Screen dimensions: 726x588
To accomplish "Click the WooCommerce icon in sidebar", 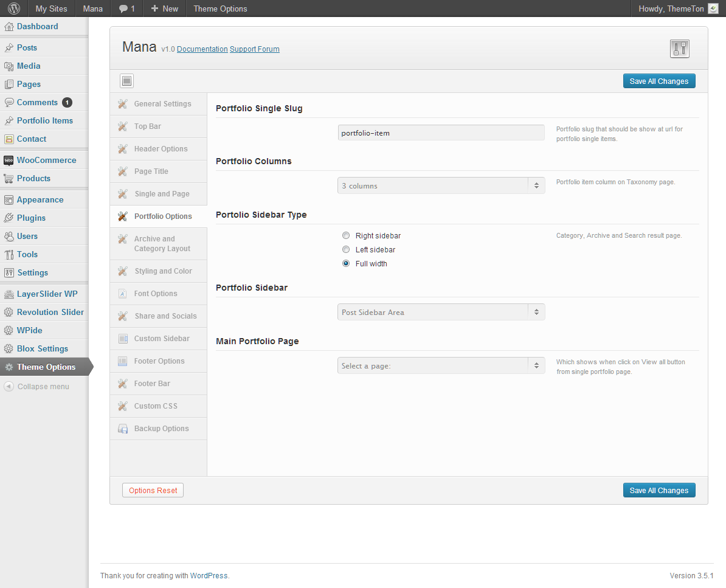I will (9, 161).
